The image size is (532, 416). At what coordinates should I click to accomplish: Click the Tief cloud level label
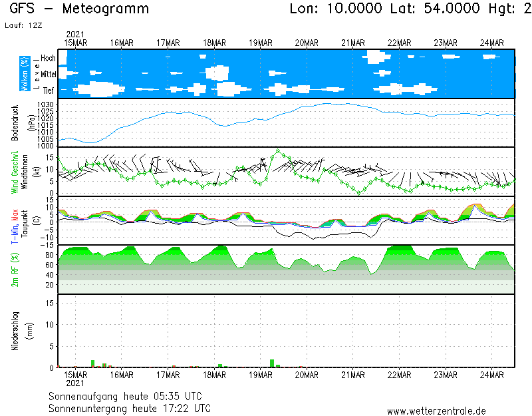pyautogui.click(x=48, y=89)
